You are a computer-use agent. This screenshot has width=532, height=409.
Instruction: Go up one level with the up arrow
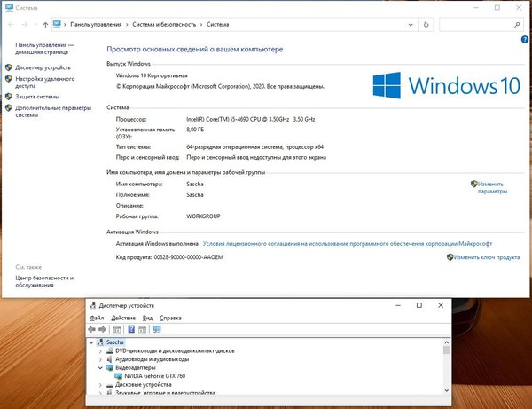coord(45,25)
